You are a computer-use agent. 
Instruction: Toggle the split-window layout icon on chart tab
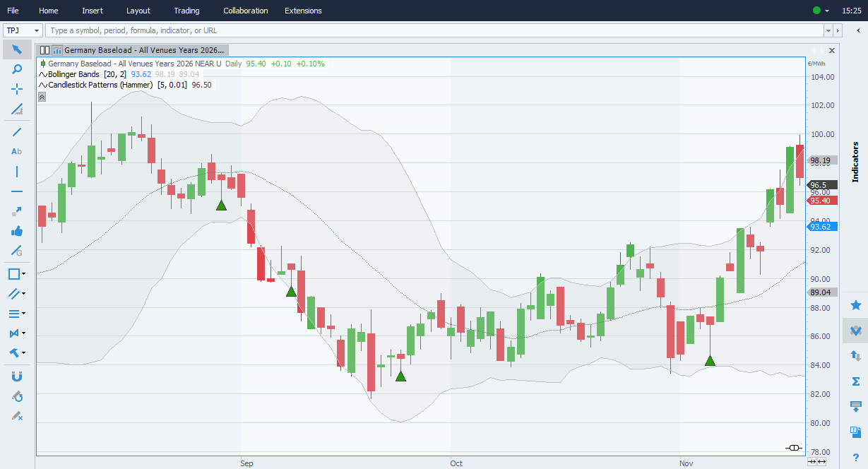(x=44, y=50)
